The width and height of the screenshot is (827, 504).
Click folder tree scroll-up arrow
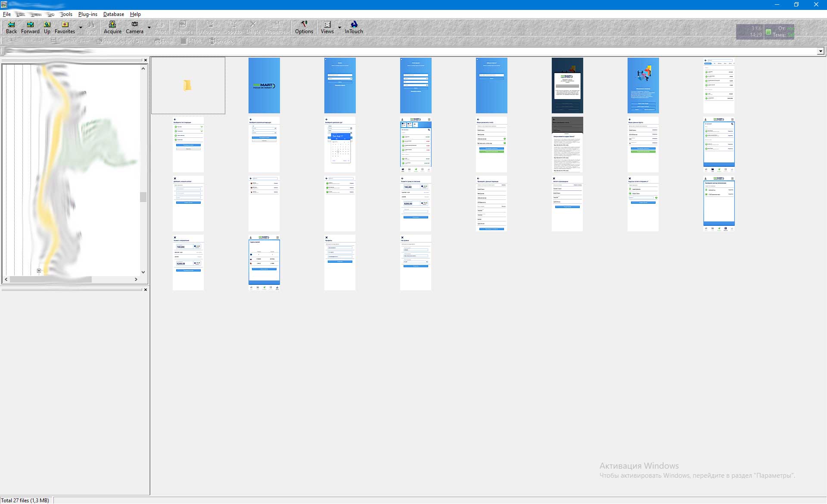[x=143, y=68]
